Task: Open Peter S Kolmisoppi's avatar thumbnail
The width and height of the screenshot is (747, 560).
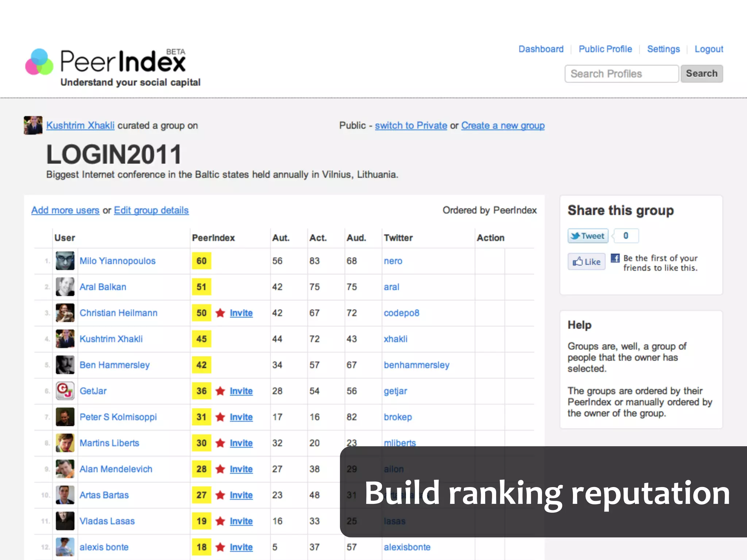Action: (65, 417)
